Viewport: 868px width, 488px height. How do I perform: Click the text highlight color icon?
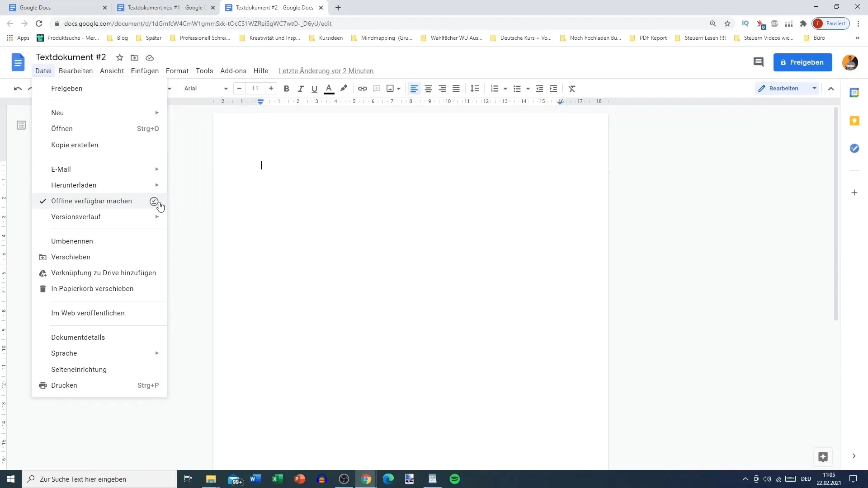344,88
